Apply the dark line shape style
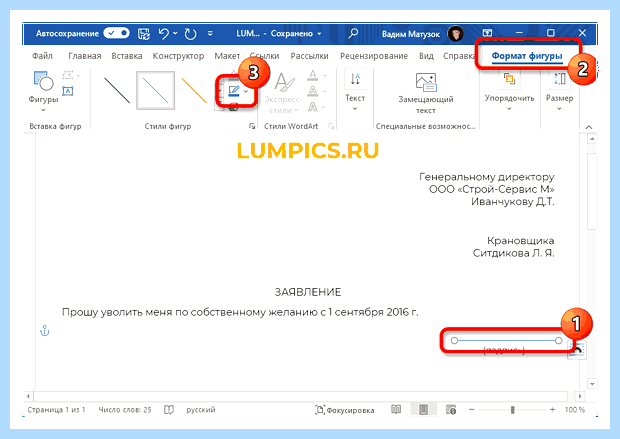Screen dimensions: 620x439 (x=117, y=91)
